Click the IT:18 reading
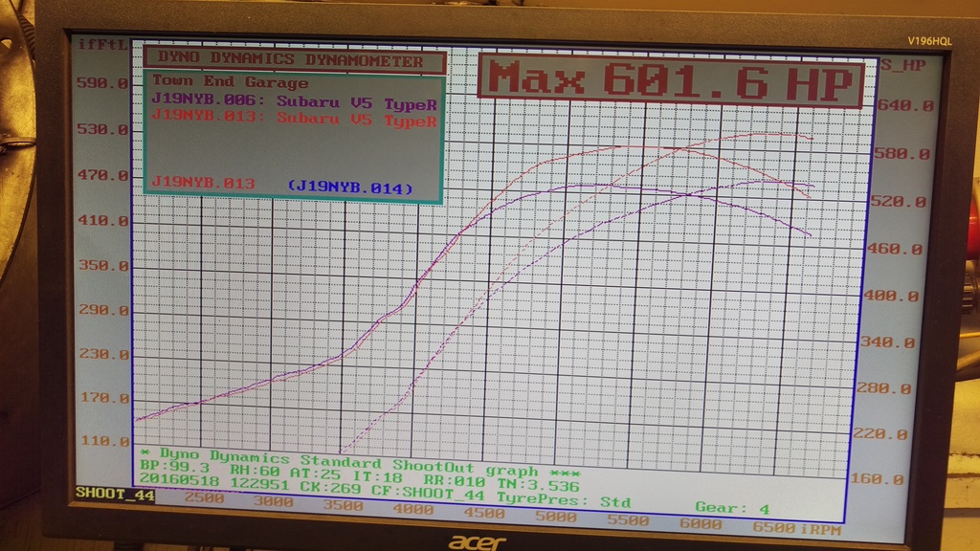The height and width of the screenshot is (551, 980). [x=377, y=476]
